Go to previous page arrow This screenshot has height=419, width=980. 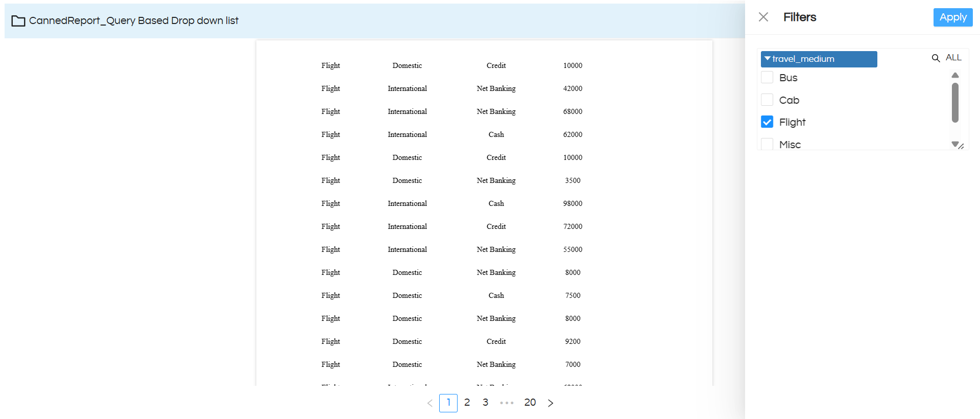click(x=429, y=403)
